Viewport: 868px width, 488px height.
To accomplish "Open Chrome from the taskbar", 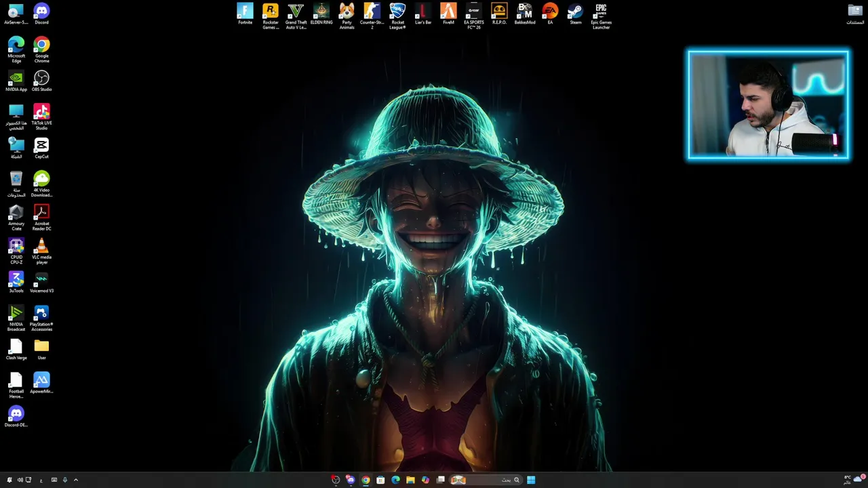I will [x=366, y=480].
